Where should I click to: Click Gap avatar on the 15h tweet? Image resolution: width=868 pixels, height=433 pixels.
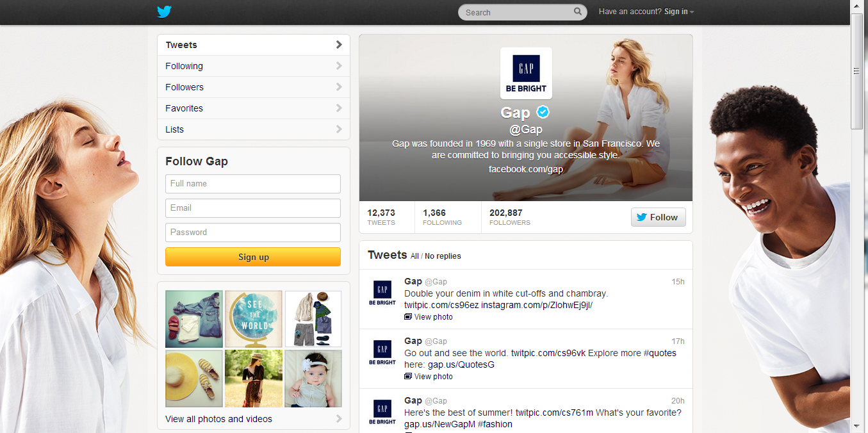click(x=382, y=293)
